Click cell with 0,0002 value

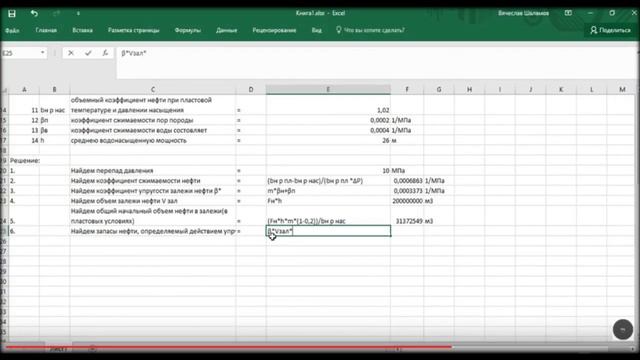pos(328,120)
